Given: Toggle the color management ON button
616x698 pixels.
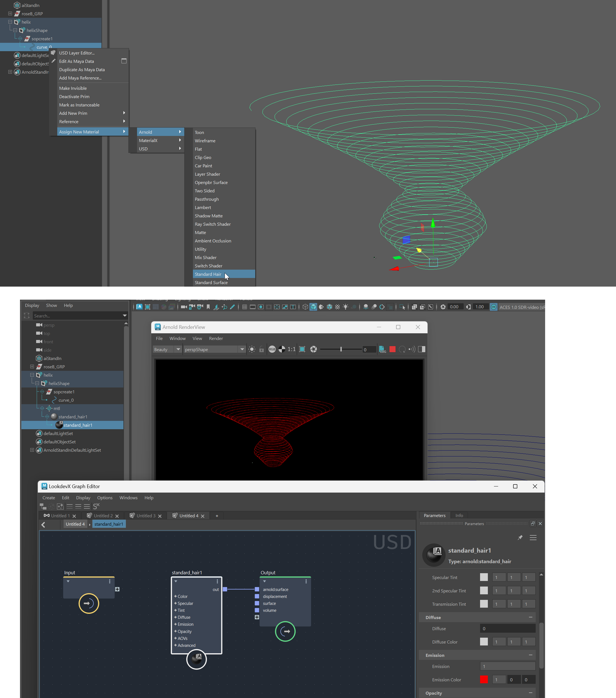Looking at the screenshot, I should 493,307.
